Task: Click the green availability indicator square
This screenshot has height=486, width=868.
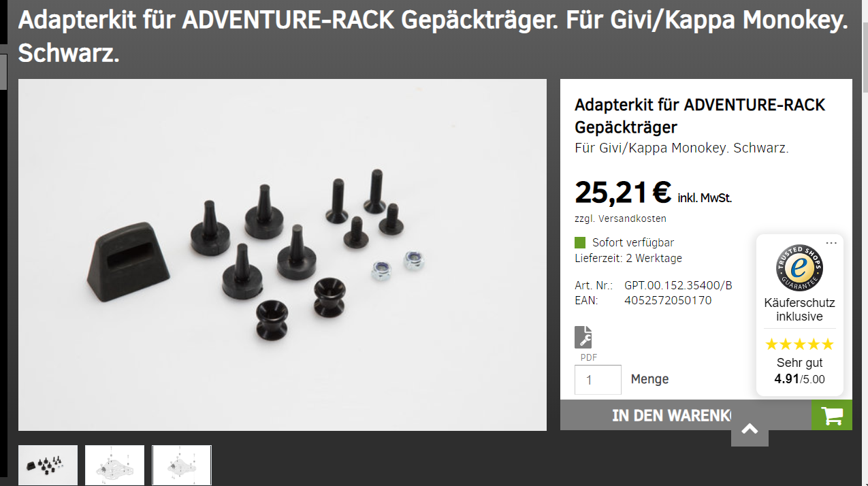Action: pos(580,242)
